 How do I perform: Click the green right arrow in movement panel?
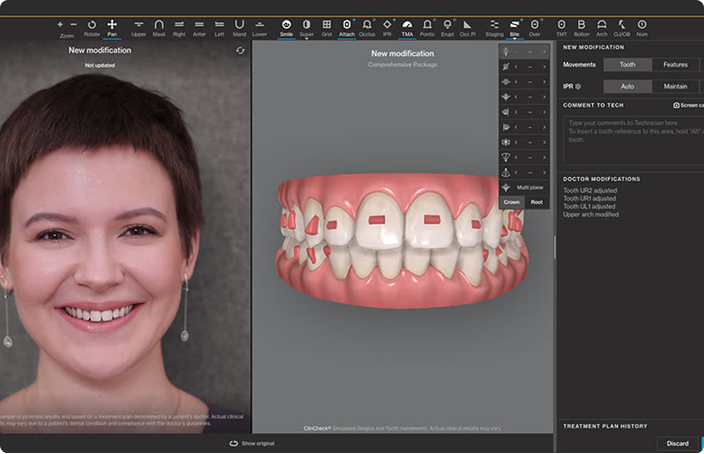point(544,52)
